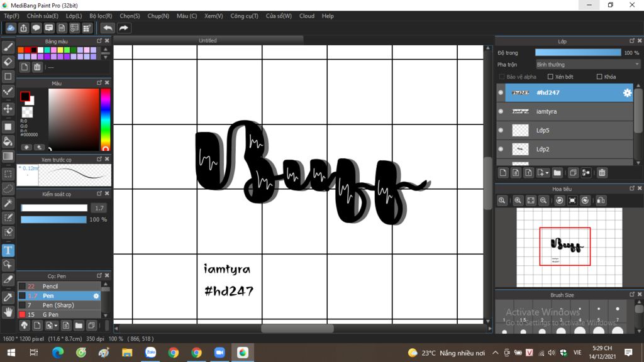Select the Pencil brush

point(59,287)
